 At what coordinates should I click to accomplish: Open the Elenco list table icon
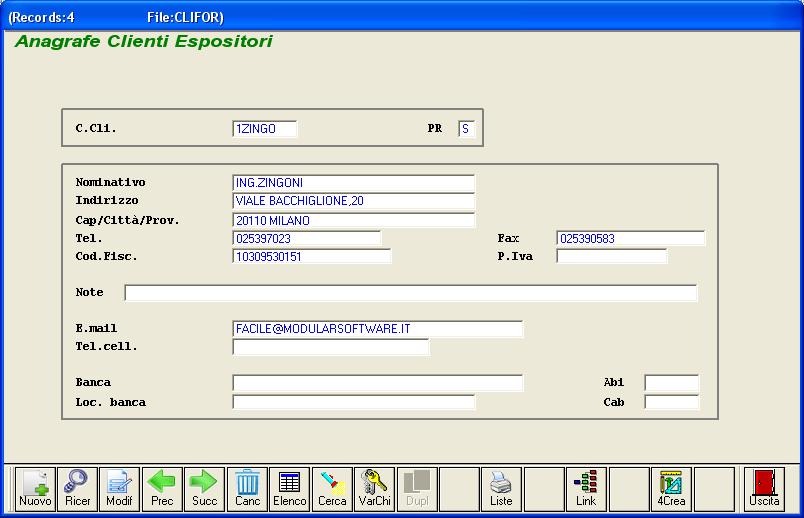click(x=289, y=489)
